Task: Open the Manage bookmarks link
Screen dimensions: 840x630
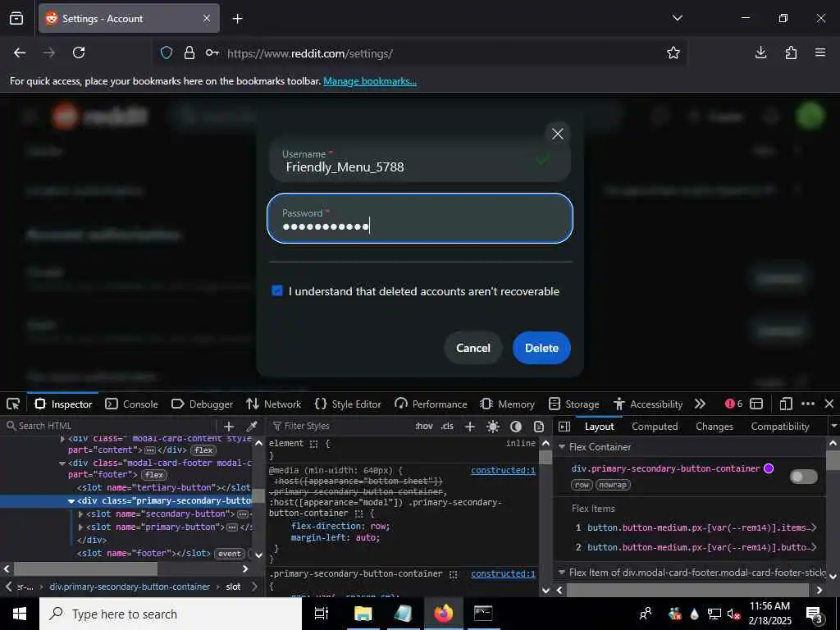Action: [370, 81]
